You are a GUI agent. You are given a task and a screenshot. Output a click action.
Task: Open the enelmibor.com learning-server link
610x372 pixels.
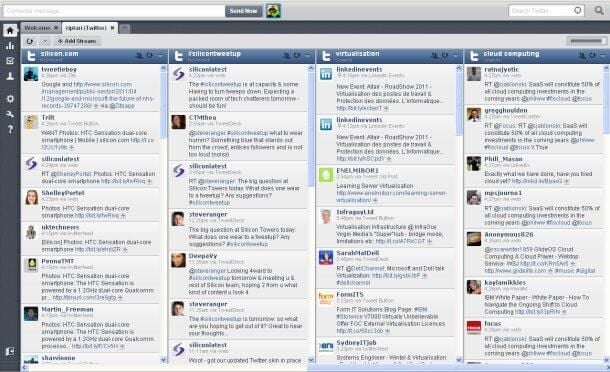[391, 197]
